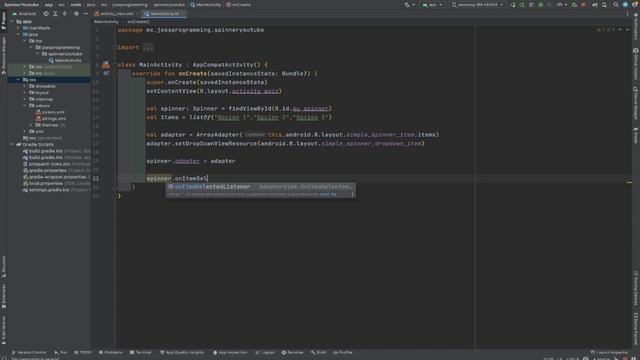Open the Build tool window
Screen dimensions: 640x360
(318, 352)
